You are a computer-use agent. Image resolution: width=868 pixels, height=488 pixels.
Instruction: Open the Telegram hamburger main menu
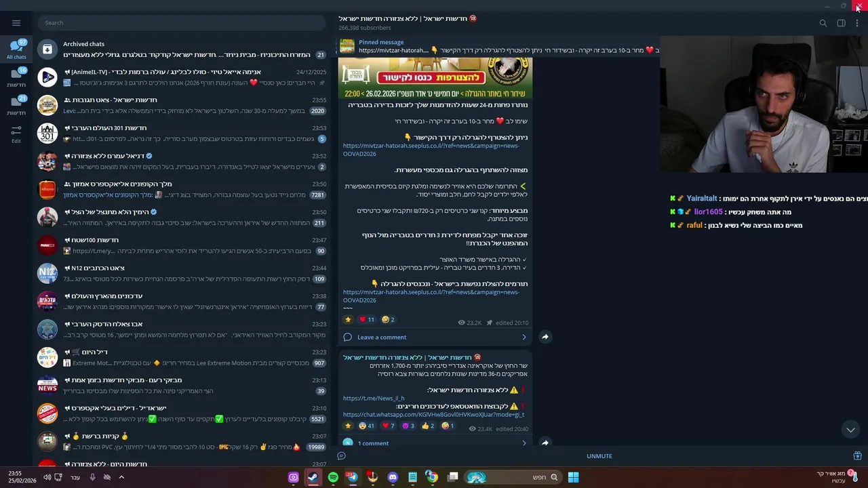point(16,22)
